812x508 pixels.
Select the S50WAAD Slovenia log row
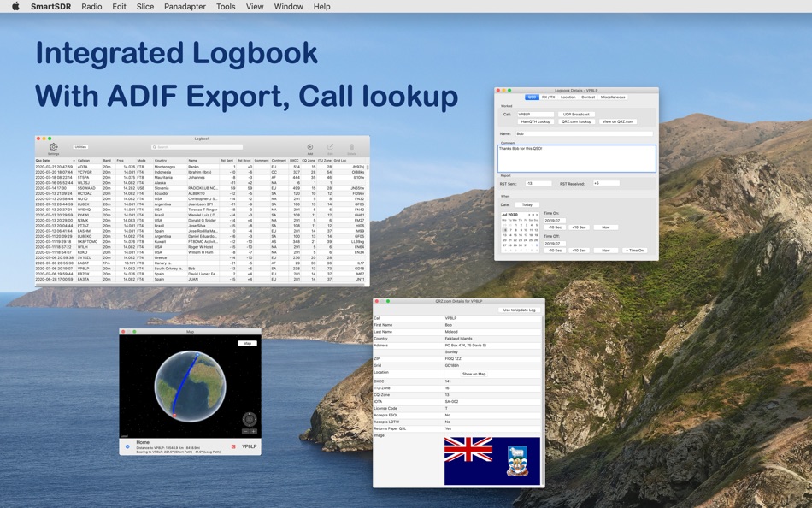tap(200, 188)
